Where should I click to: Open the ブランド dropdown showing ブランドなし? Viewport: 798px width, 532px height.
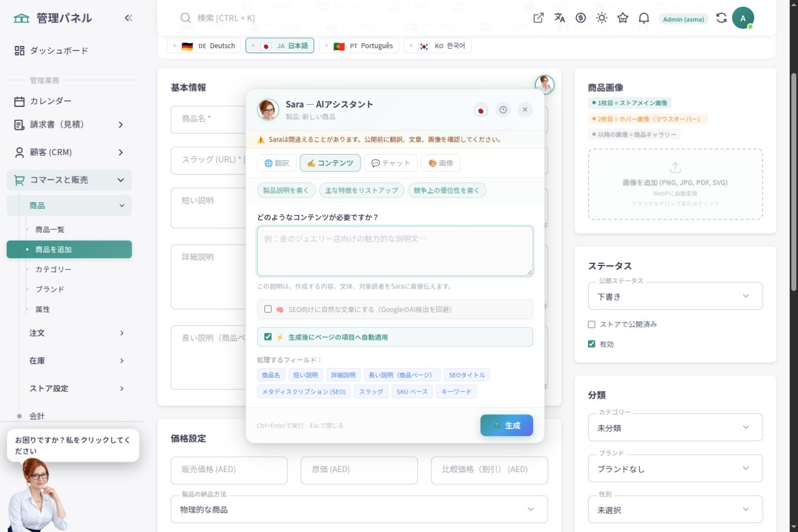pyautogui.click(x=675, y=468)
